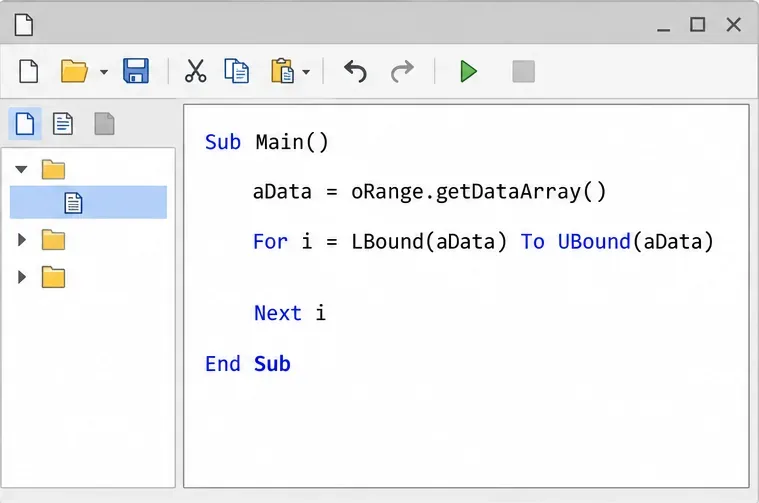Screen dimensions: 759x503
Task: Run the macro with the green play button
Action: point(468,72)
